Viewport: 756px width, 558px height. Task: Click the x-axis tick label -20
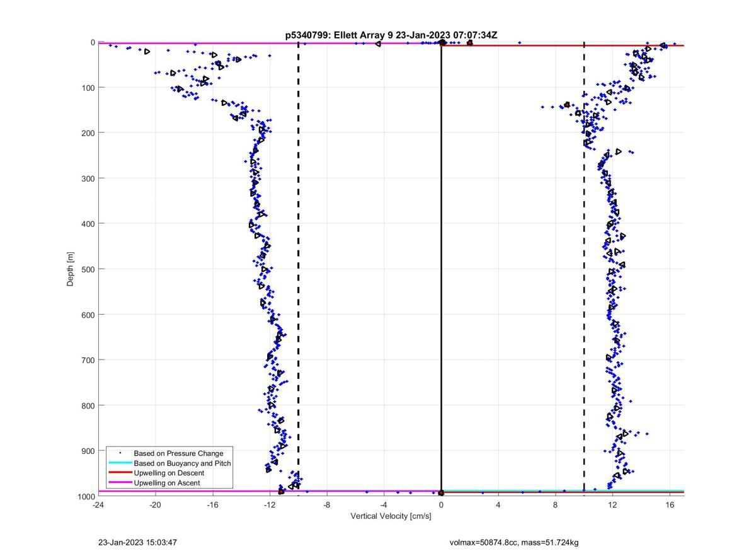[155, 505]
